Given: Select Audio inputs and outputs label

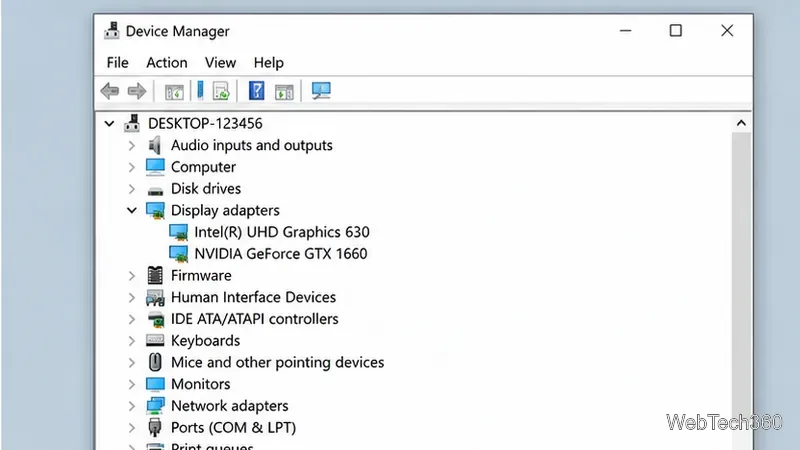Looking at the screenshot, I should pos(252,145).
